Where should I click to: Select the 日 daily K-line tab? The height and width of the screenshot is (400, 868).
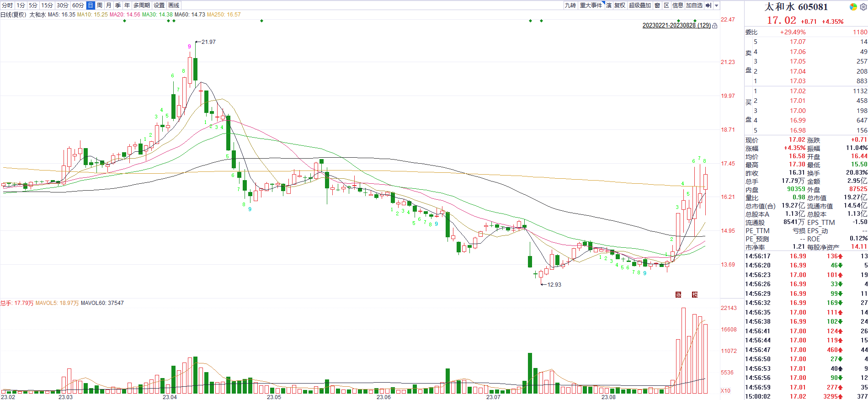click(x=91, y=5)
